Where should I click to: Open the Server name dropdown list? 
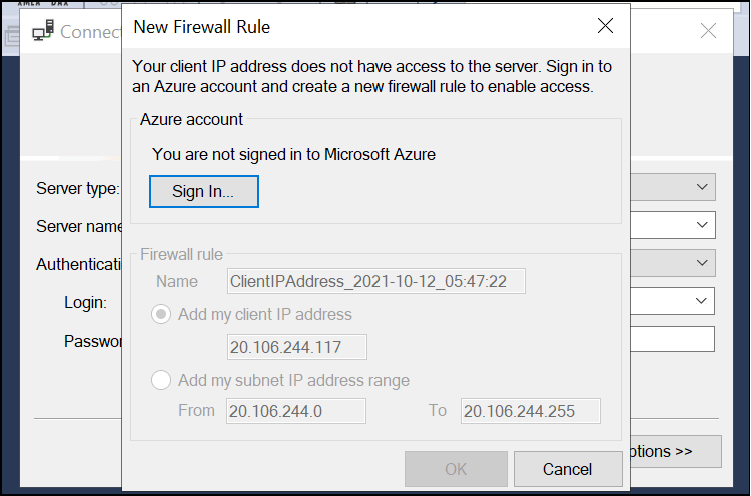pos(702,225)
